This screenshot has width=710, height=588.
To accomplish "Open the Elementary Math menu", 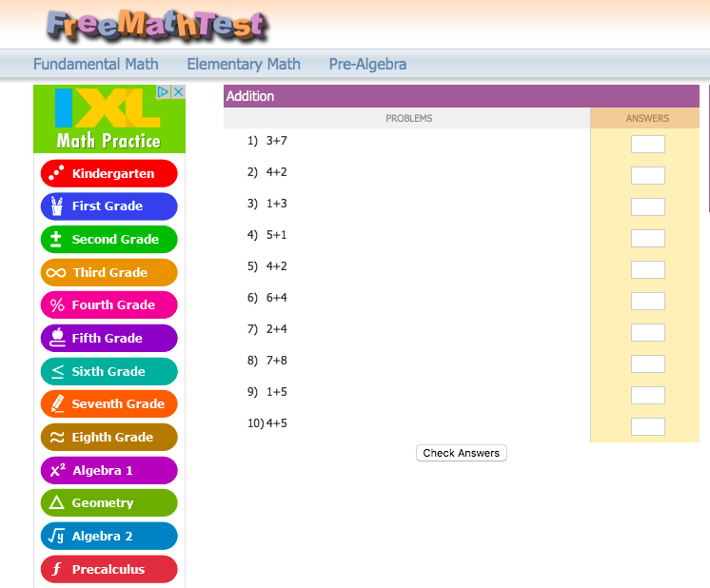I will (x=244, y=64).
